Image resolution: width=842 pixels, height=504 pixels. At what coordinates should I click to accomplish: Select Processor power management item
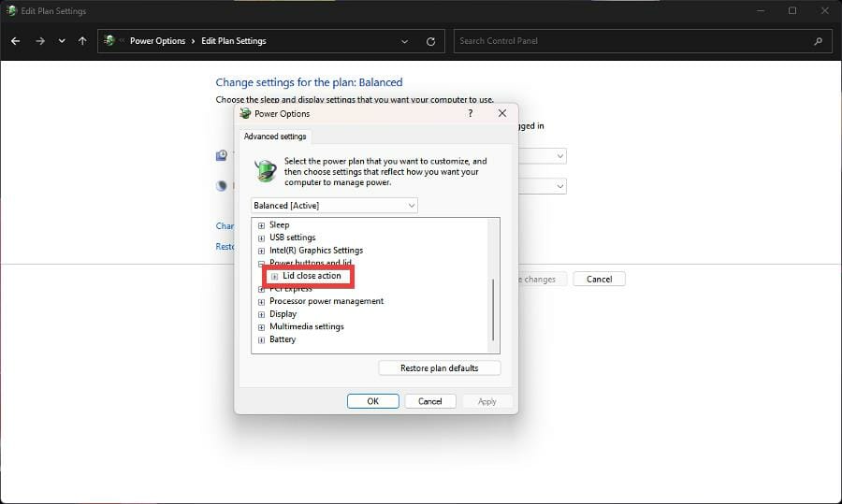(x=327, y=301)
